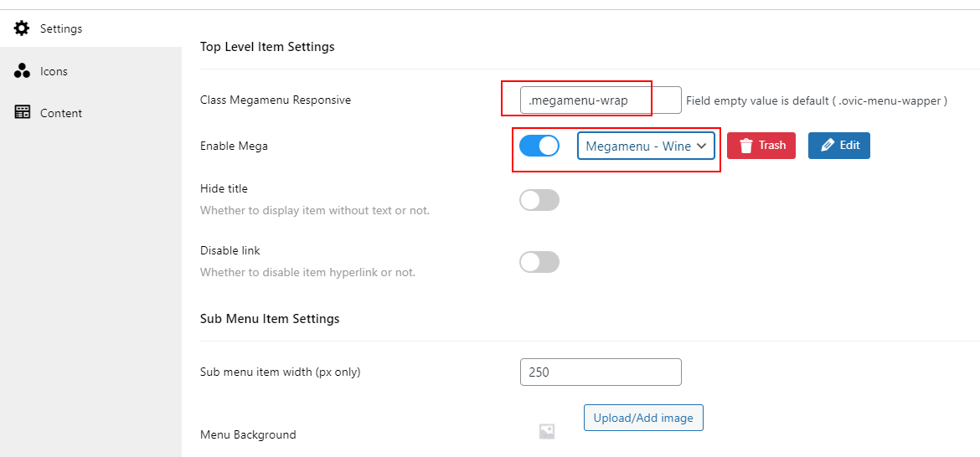Click the trash can icon on Trash button
The width and height of the screenshot is (980, 457).
(746, 146)
